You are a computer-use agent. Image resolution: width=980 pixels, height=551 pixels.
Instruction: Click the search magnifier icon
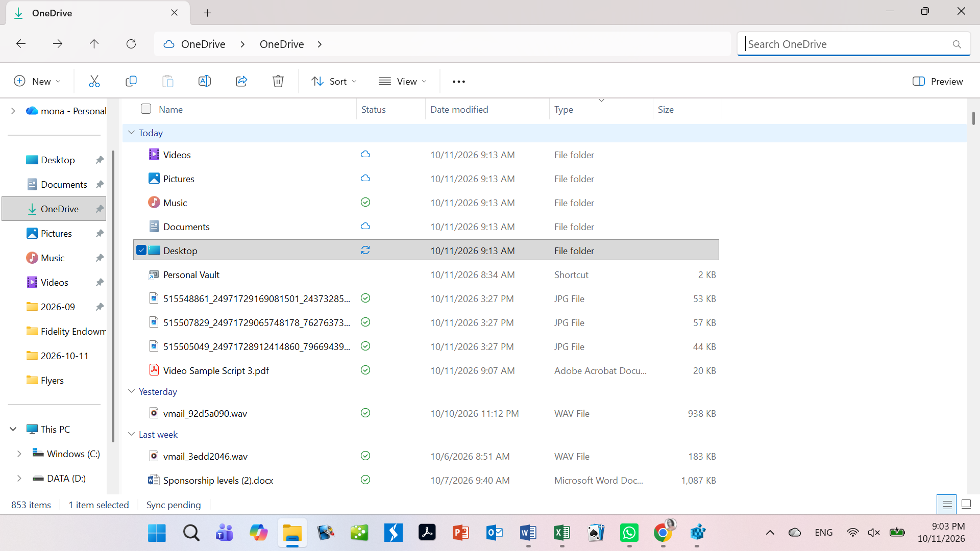(957, 44)
